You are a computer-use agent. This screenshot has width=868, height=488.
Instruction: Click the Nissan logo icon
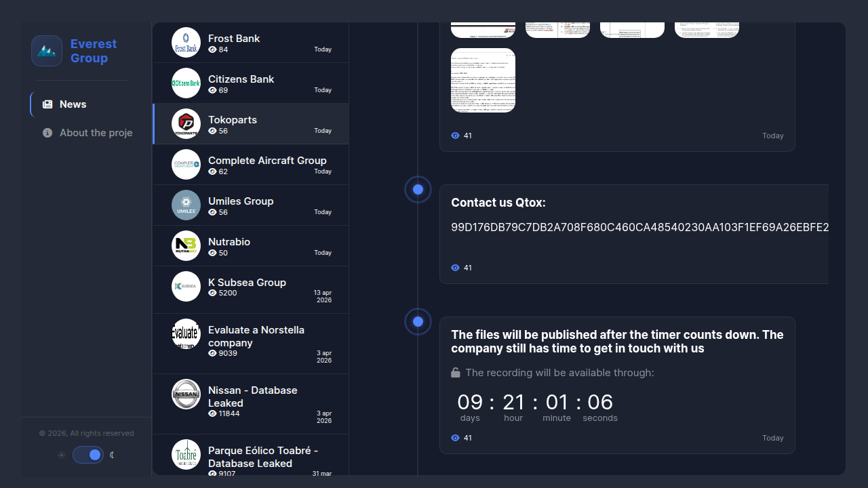186,394
